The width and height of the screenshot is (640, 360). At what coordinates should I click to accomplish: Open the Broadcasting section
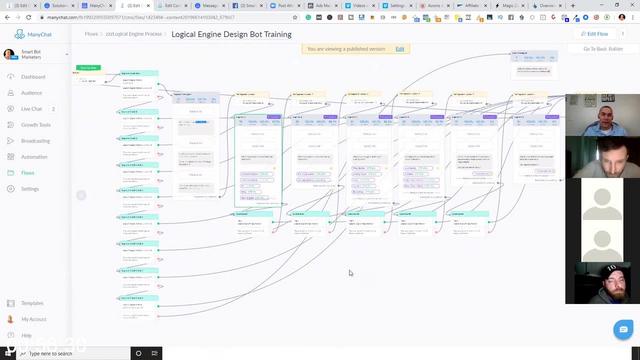click(36, 141)
